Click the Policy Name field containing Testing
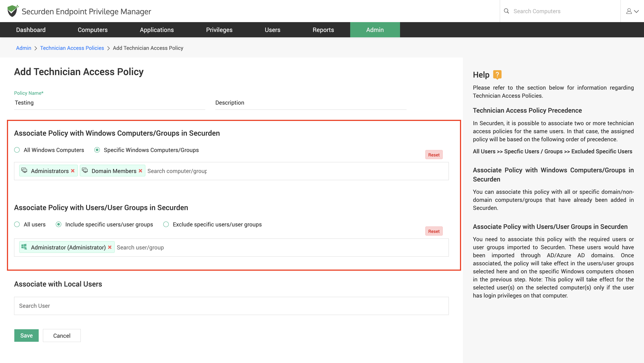Viewport: 644px width, 363px height. click(x=110, y=103)
